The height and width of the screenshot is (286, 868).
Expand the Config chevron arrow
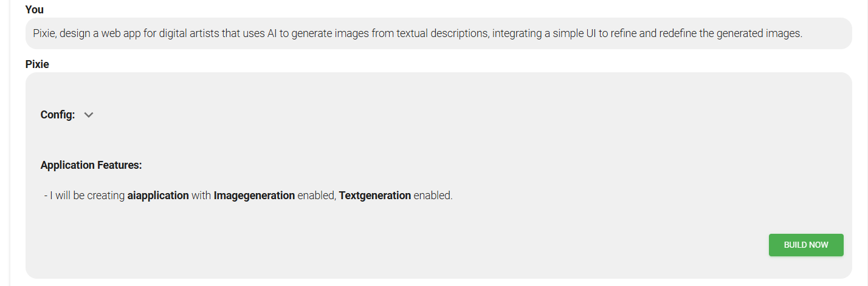(x=89, y=115)
